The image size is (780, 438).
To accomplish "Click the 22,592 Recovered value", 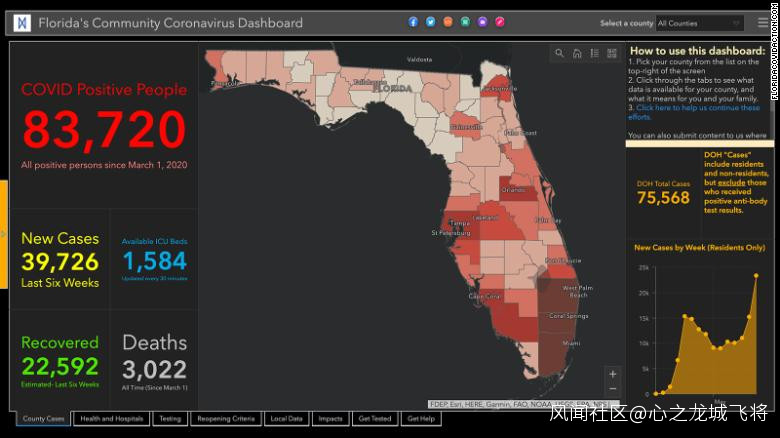I will point(60,367).
